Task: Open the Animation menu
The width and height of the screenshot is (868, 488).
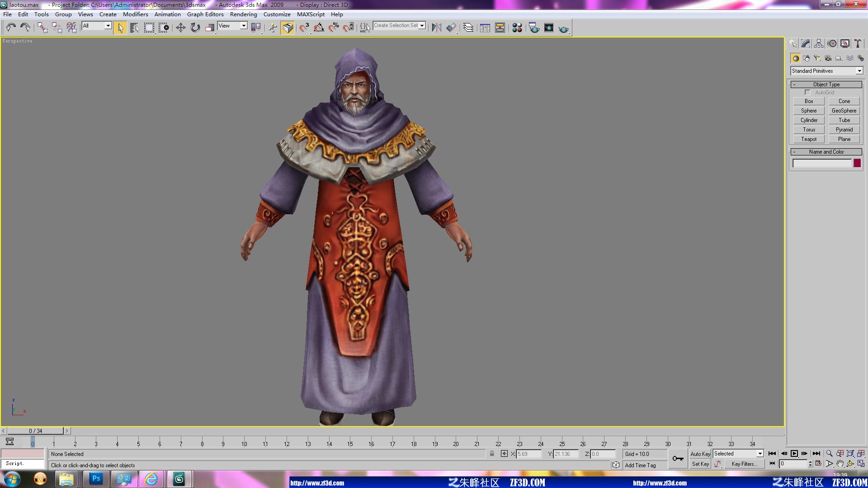Action: [167, 14]
